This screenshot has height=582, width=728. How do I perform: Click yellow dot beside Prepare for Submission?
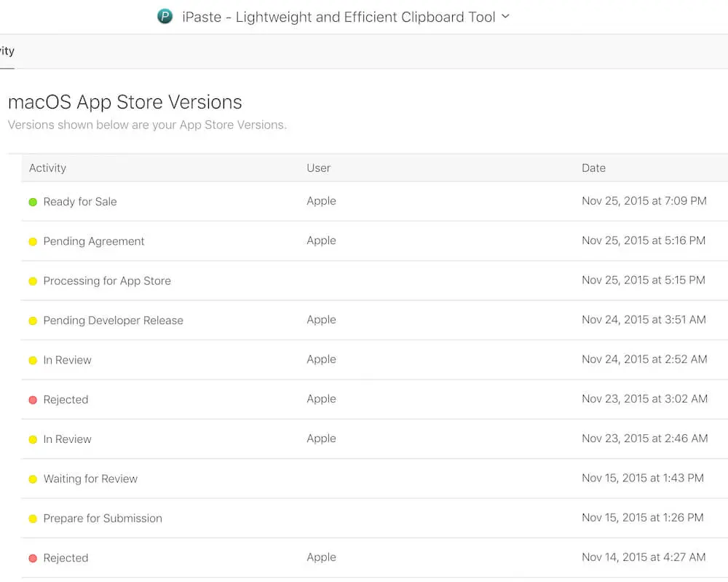(33, 519)
